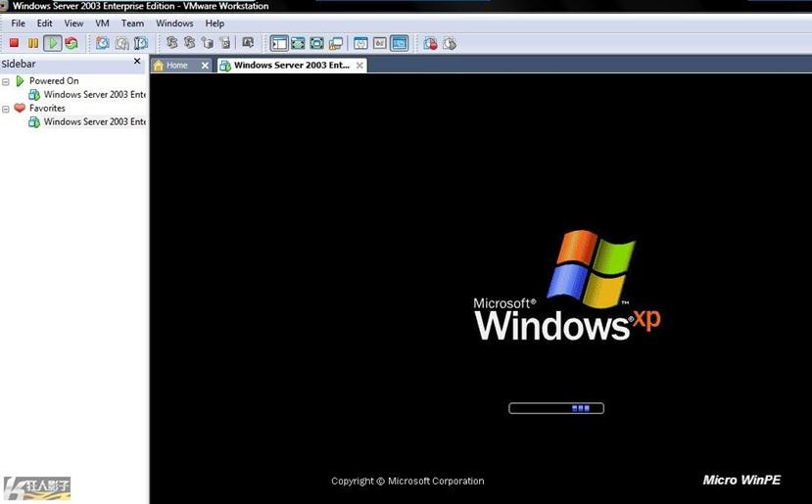
Task: Open the Windows menu
Action: coord(174,23)
